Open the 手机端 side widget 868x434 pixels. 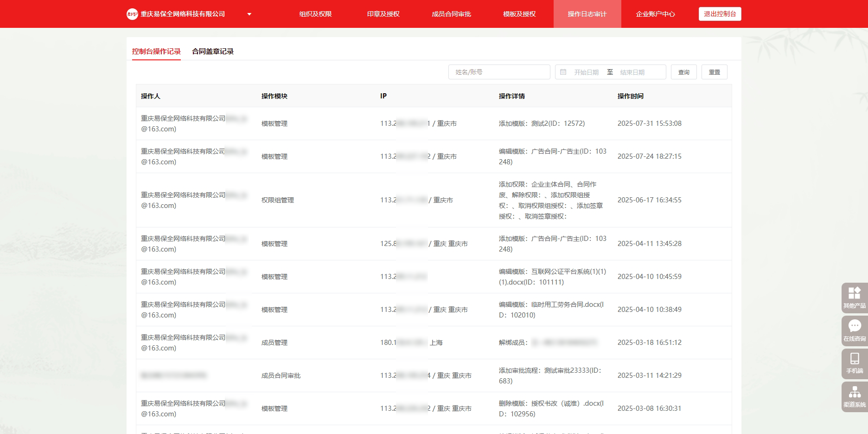[x=855, y=363]
